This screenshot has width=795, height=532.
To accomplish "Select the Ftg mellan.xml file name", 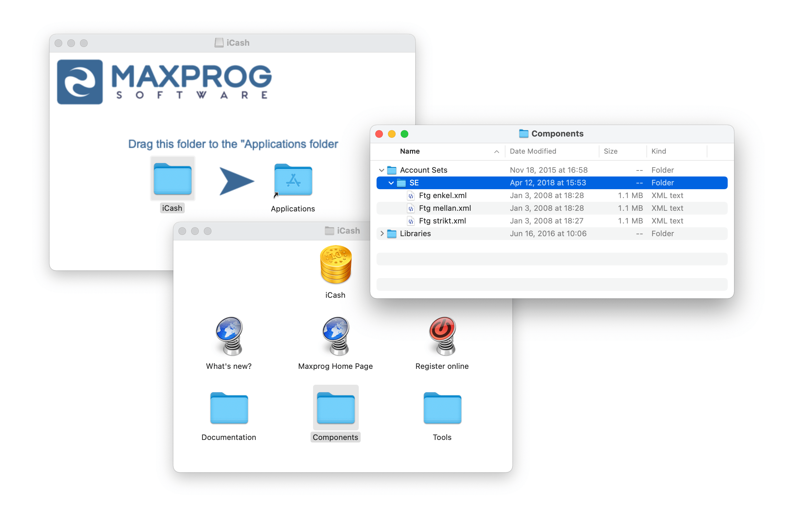I will (x=444, y=208).
